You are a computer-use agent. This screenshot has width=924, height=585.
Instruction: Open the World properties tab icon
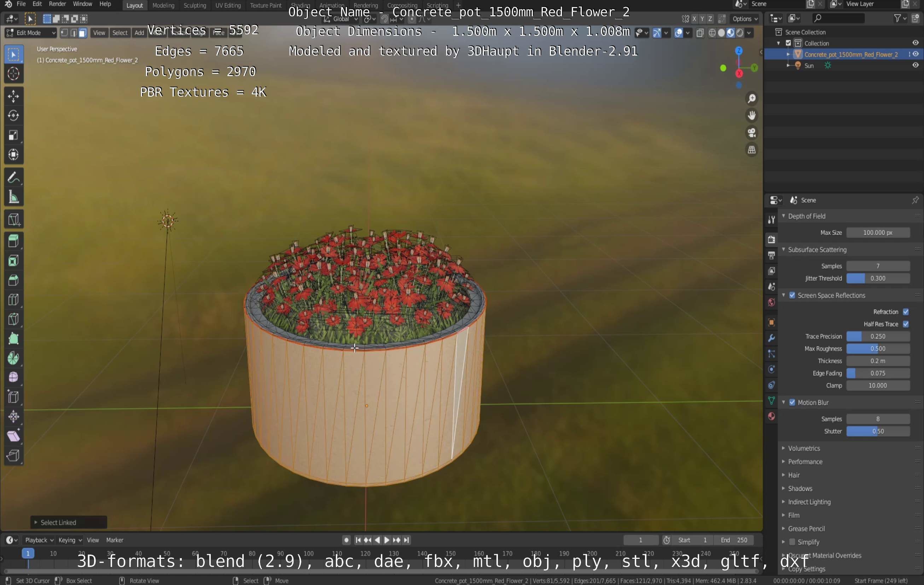(x=771, y=302)
